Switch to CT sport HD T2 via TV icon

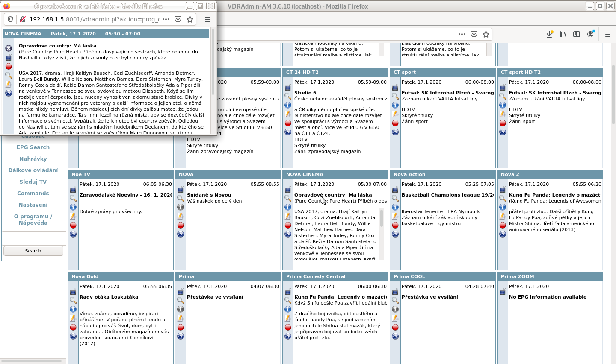[503, 87]
